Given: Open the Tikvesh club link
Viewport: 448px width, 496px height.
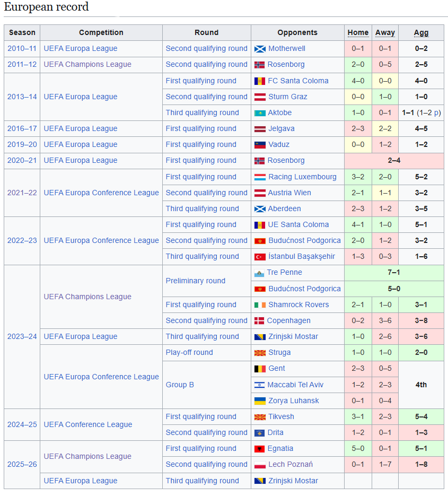Looking at the screenshot, I should [281, 416].
